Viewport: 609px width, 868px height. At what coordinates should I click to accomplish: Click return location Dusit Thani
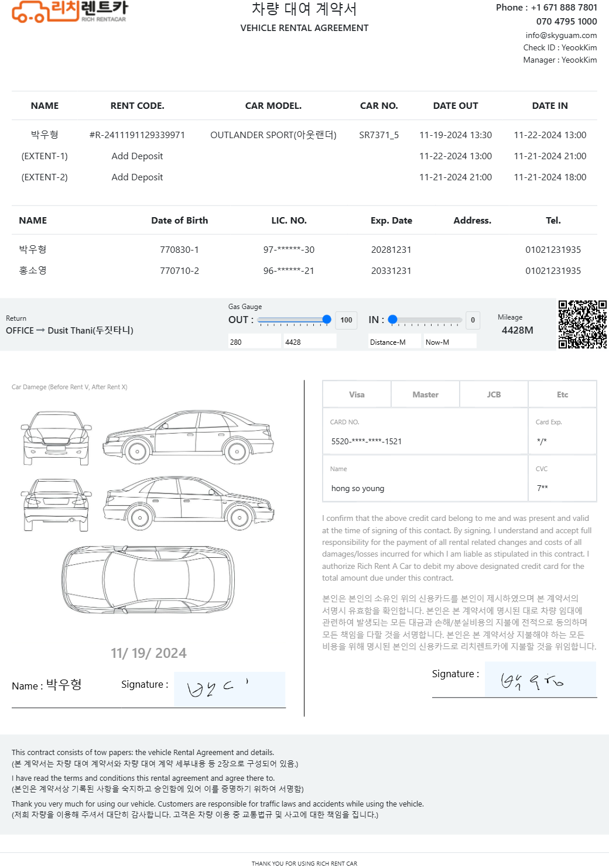90,330
